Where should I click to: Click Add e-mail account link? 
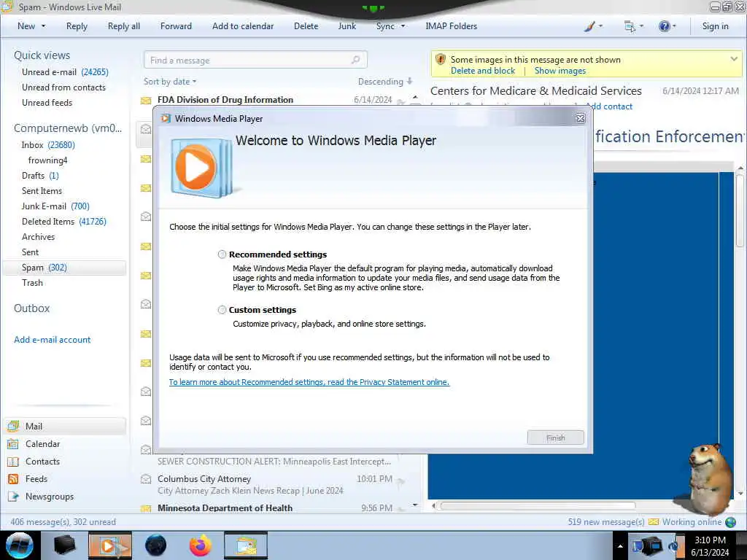pos(53,340)
